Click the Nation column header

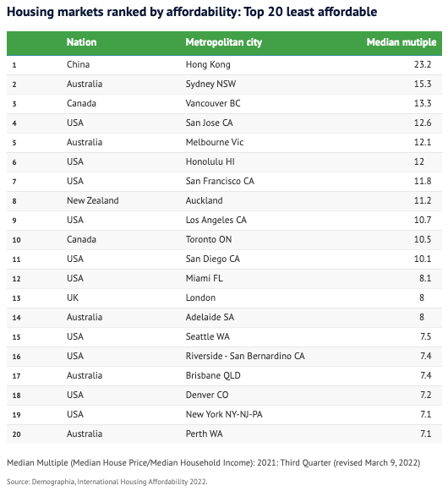click(81, 42)
